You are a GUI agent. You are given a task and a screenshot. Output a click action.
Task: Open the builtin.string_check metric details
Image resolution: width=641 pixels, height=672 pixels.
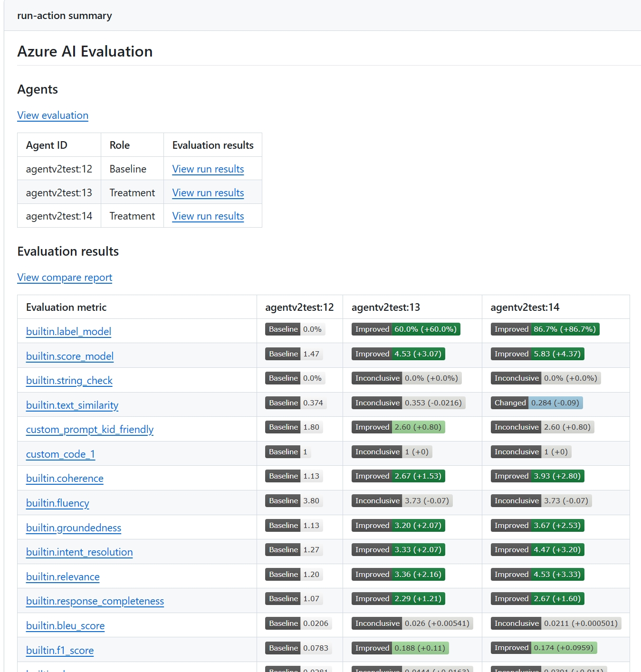[69, 381]
